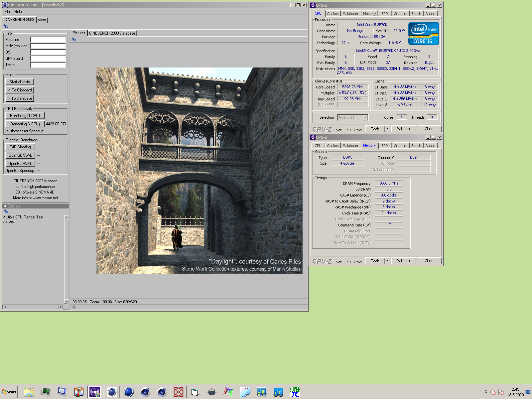The width and height of the screenshot is (532, 399).
Task: Open file explorer folder icon in taskbar
Action: pos(29,392)
